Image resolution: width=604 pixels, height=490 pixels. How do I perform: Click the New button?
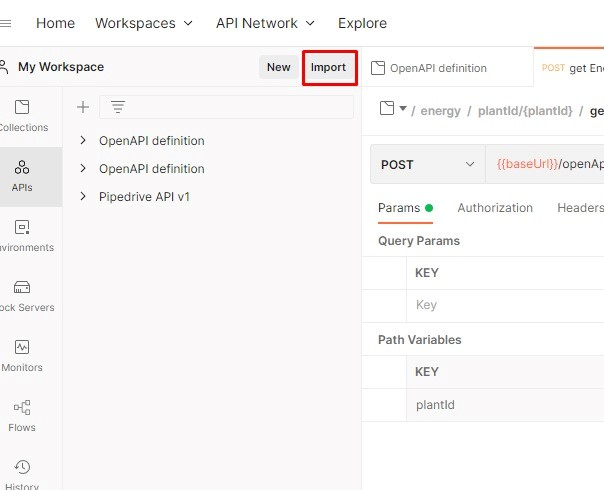coord(278,67)
